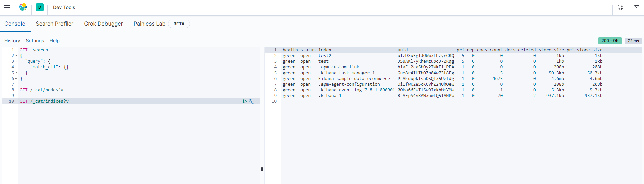Click the .kibana_1 index name
This screenshot has height=184, width=644.
(330, 96)
